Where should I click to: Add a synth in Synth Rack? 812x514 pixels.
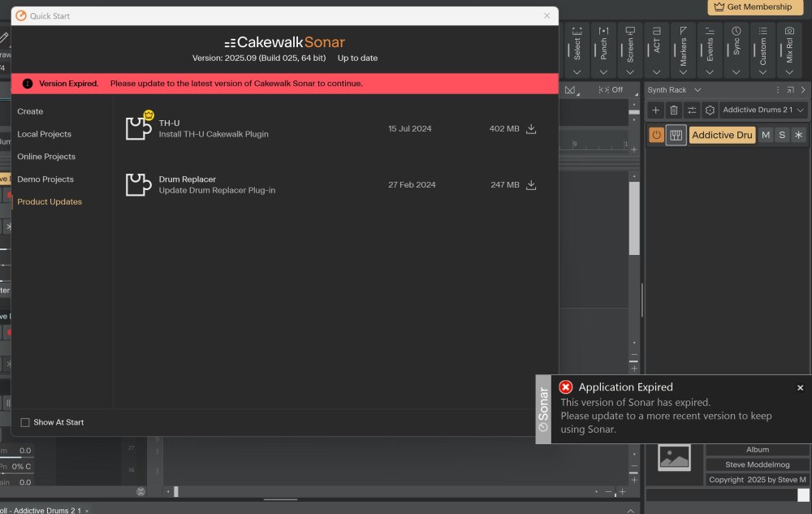(x=655, y=110)
